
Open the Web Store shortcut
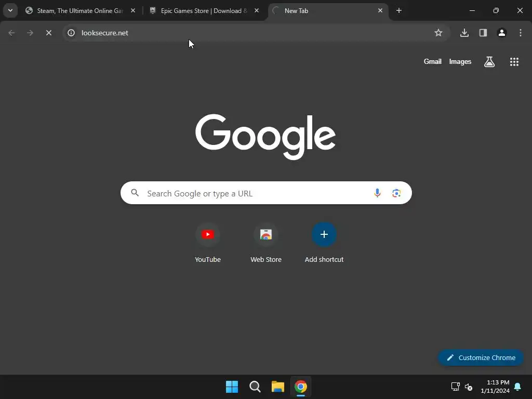coord(266,243)
